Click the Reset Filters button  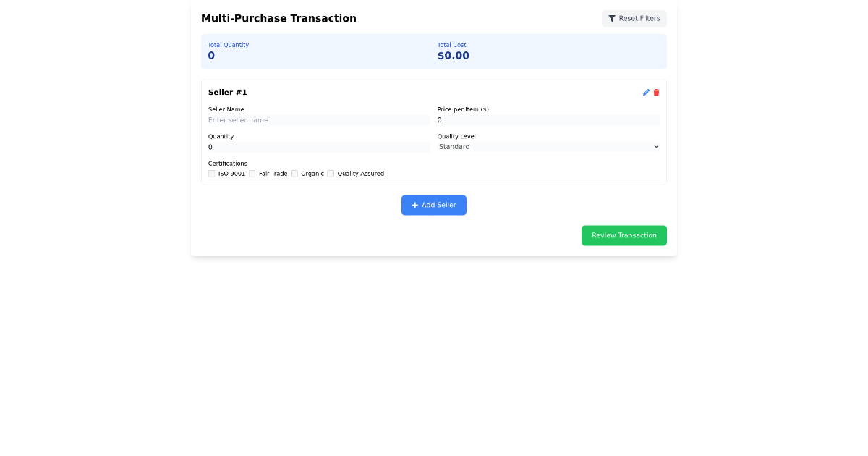[x=634, y=18]
